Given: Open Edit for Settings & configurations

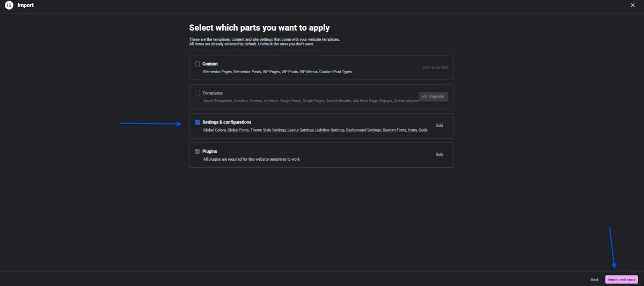Looking at the screenshot, I should 440,126.
